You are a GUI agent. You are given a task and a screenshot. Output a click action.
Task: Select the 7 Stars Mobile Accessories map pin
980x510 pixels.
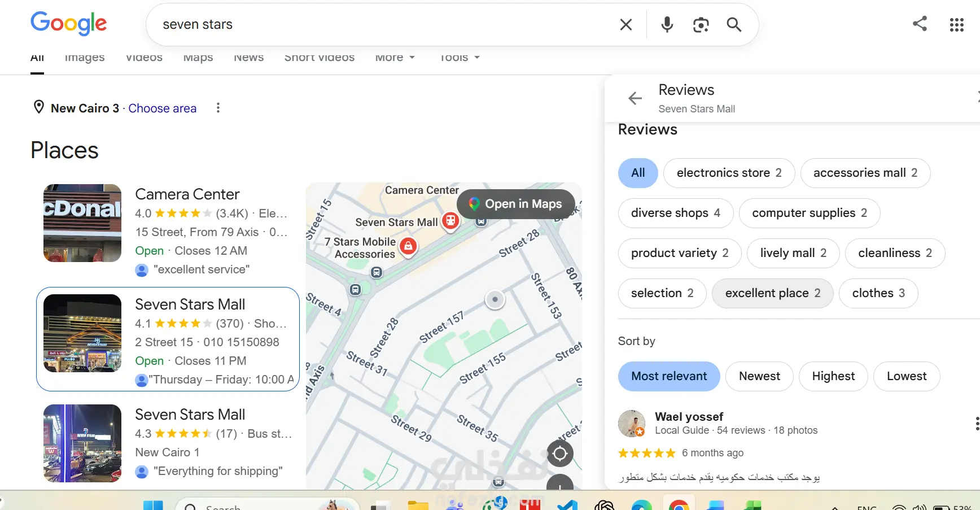point(408,246)
